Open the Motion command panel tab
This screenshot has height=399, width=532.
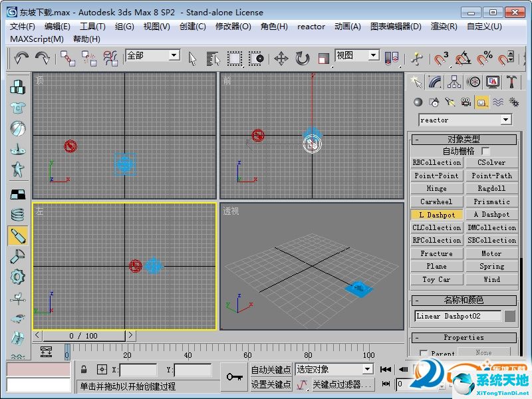[x=473, y=82]
